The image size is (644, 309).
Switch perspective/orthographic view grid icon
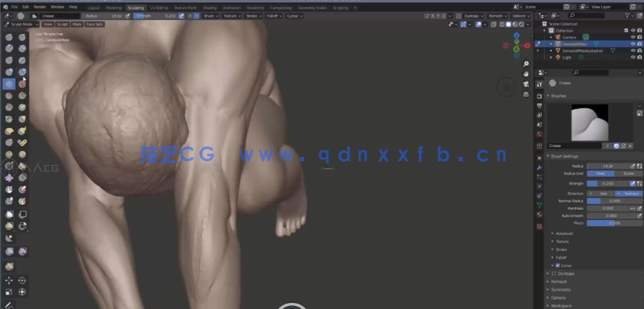(x=526, y=94)
